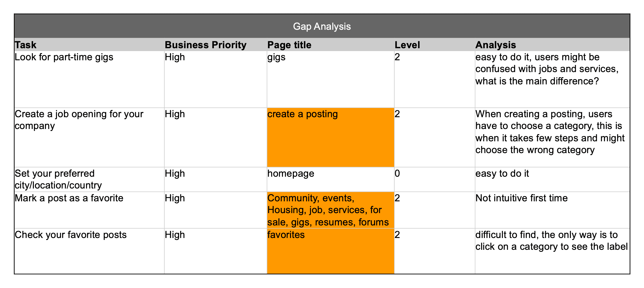644x288 pixels.
Task: Click the orange "create a posting" cell
Action: coord(330,137)
